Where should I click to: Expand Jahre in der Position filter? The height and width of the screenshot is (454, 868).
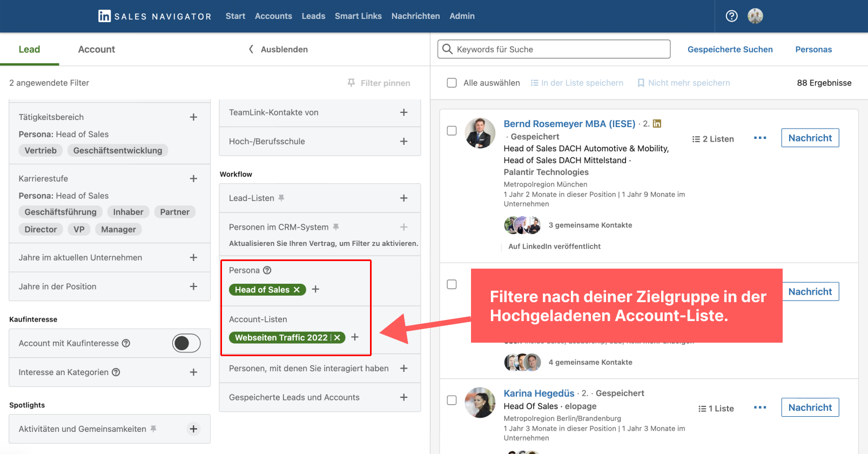(193, 286)
